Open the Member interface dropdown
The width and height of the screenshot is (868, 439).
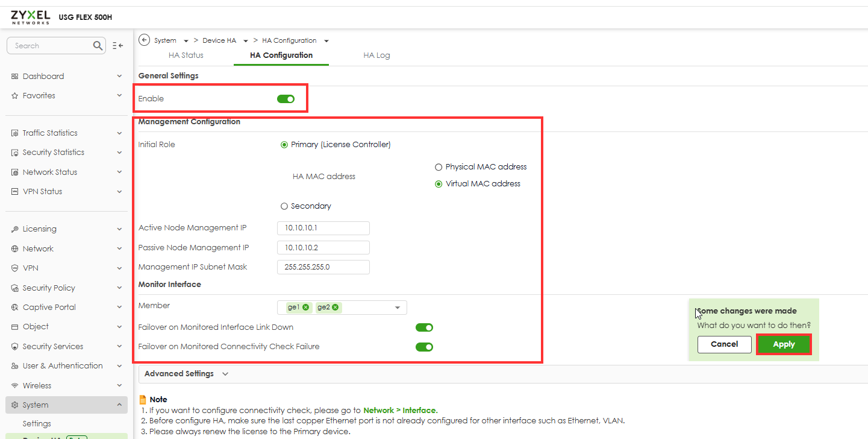[398, 308]
